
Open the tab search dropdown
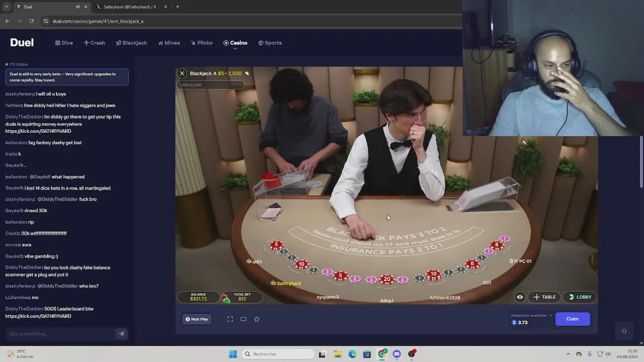point(6,7)
